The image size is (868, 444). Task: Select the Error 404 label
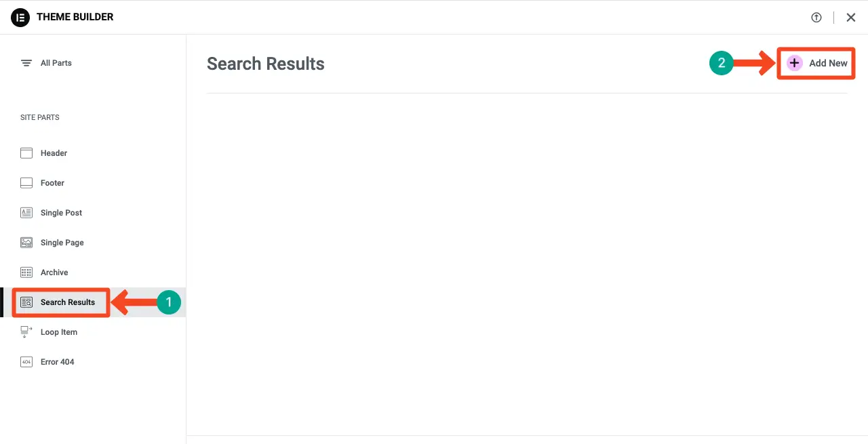[x=57, y=362]
